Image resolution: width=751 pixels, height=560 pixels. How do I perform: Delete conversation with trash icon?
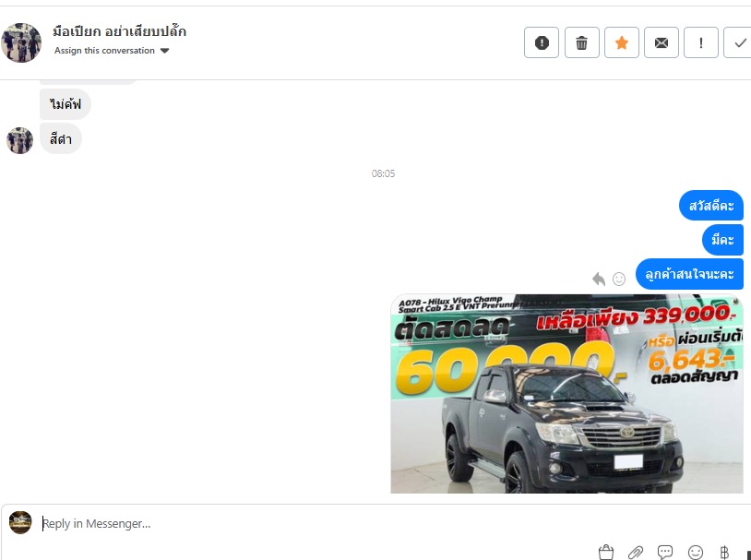(x=581, y=42)
